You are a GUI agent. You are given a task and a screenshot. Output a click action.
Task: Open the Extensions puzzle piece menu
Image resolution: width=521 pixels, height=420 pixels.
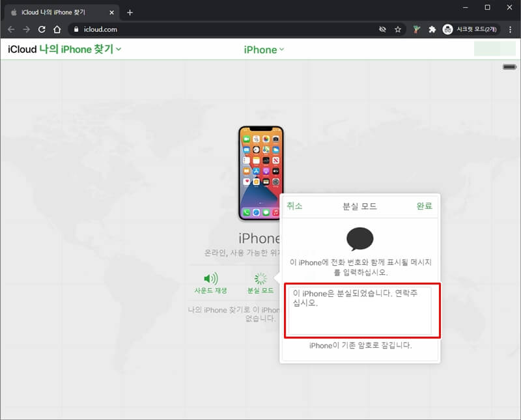[x=432, y=29]
